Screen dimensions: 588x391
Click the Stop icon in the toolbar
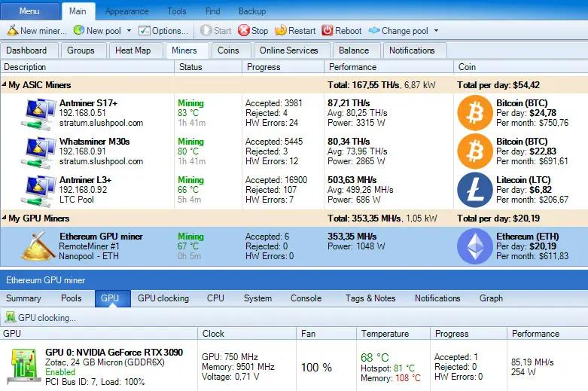pos(244,31)
